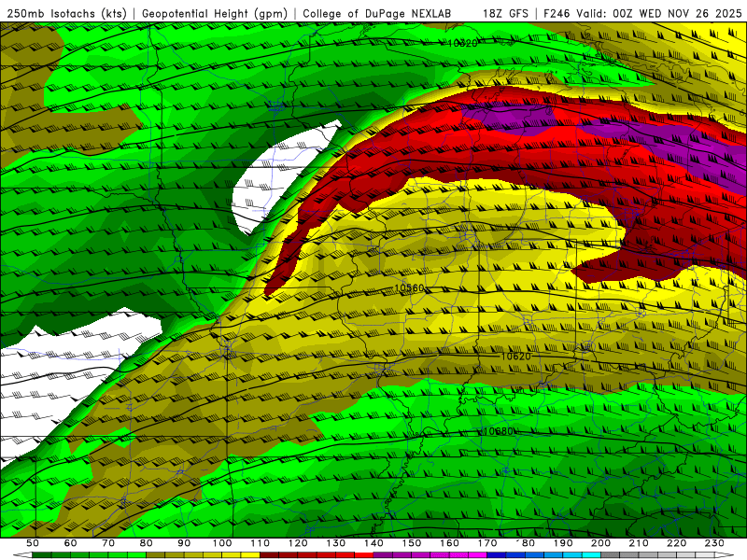Pick the cyan swatch ending at 200

(x=591, y=554)
